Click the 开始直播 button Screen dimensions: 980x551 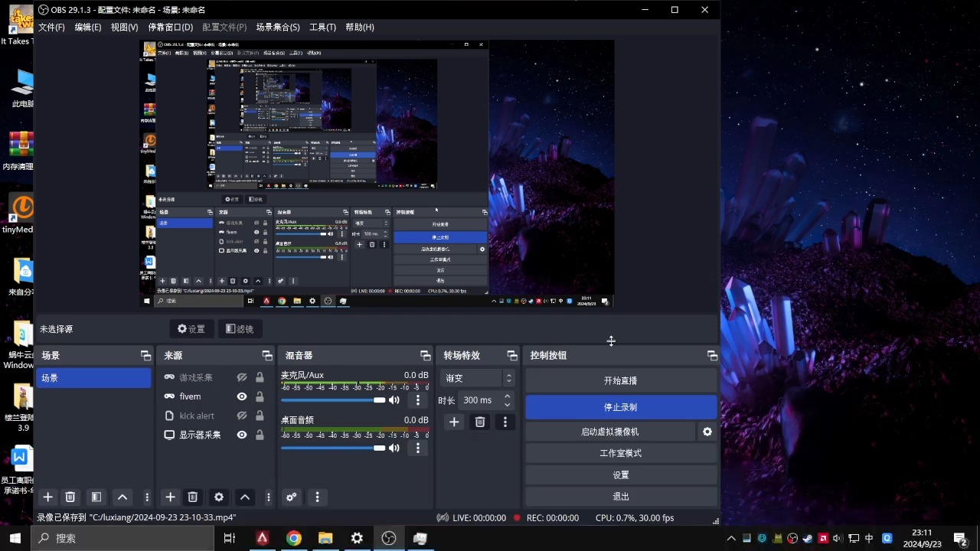[620, 380]
